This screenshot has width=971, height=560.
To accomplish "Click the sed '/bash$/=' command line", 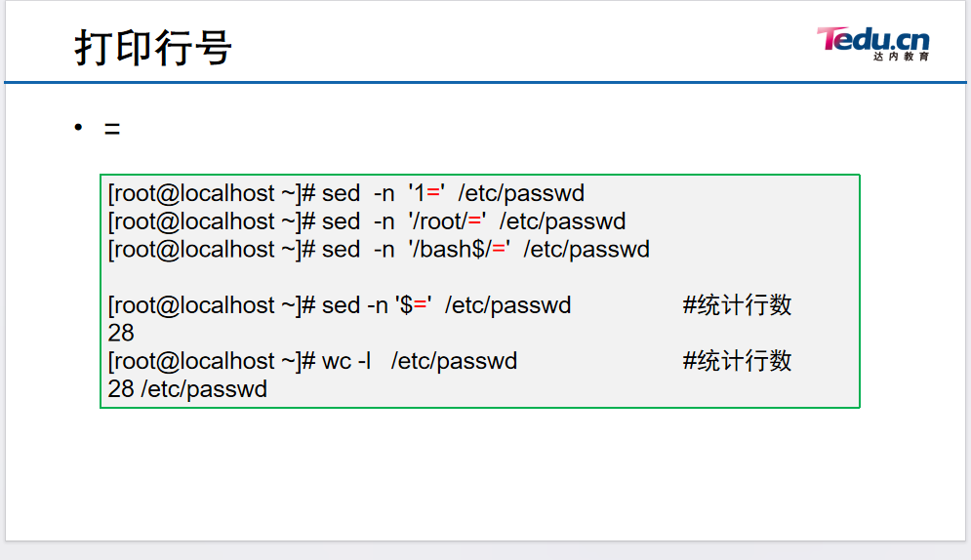I will coord(379,249).
